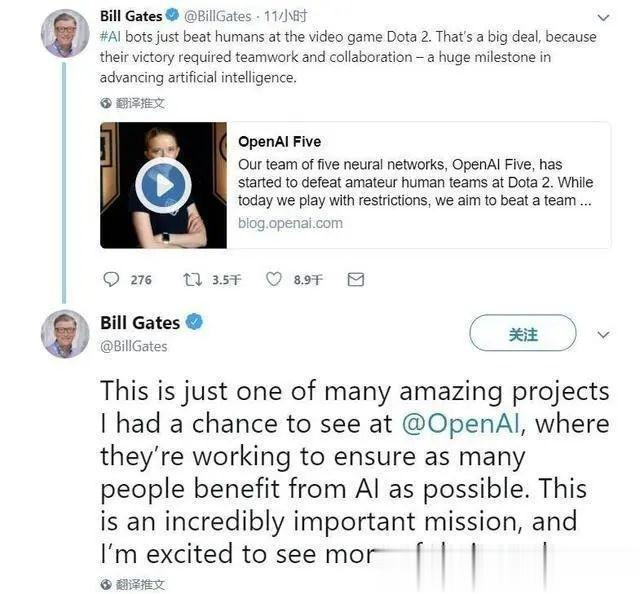Click the verified badge in first tweet

(x=172, y=16)
